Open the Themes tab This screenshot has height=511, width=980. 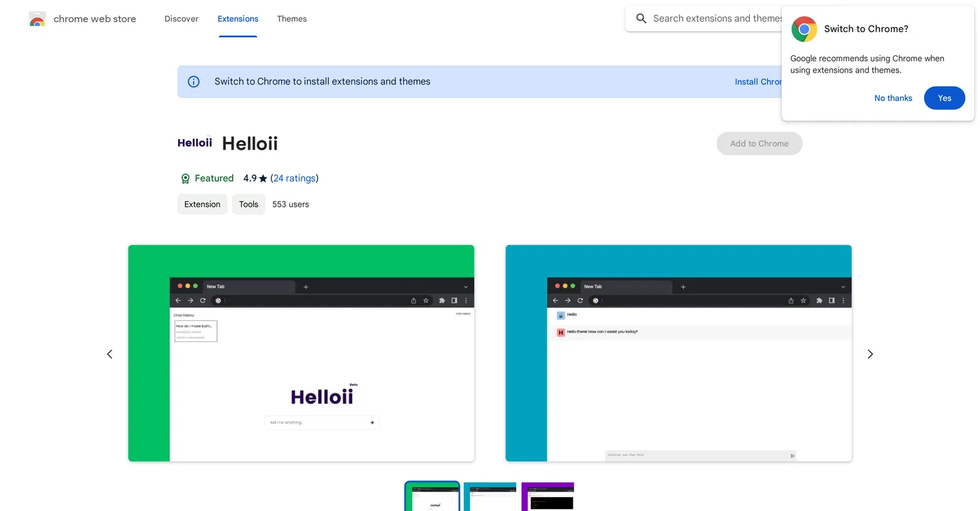tap(292, 19)
